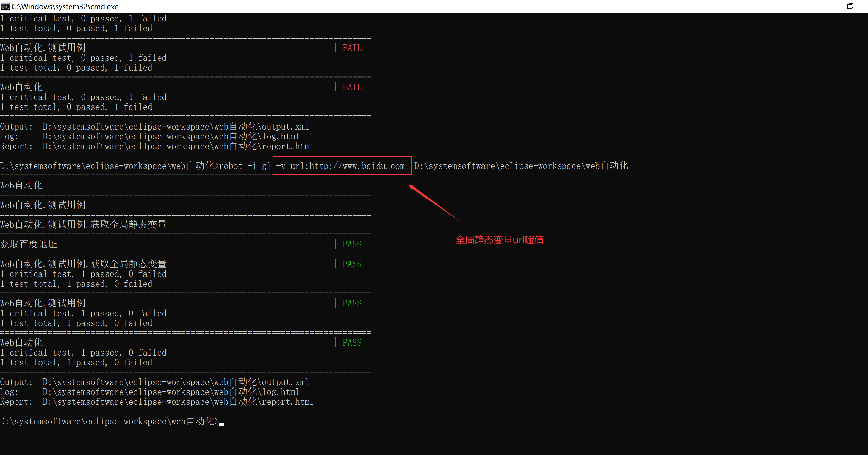868x455 pixels.
Task: Click the red FAIL status beside Web自动化.测试用例
Action: pyautogui.click(x=352, y=48)
